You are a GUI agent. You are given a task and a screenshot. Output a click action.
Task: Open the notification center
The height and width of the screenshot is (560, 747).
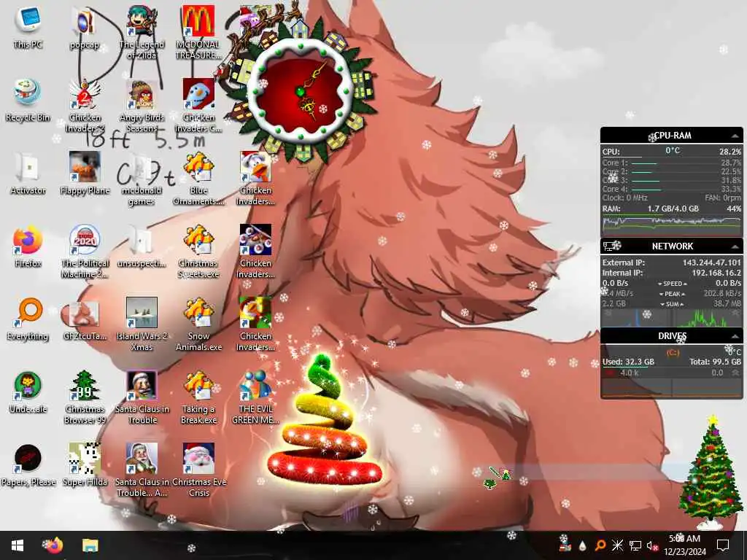[723, 545]
